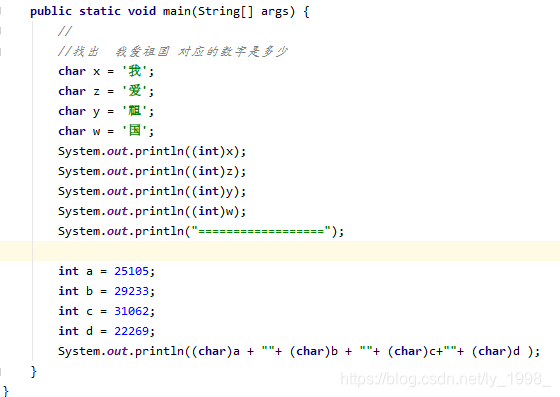
Task: Click the number 31062 assigned to c
Action: (x=131, y=311)
